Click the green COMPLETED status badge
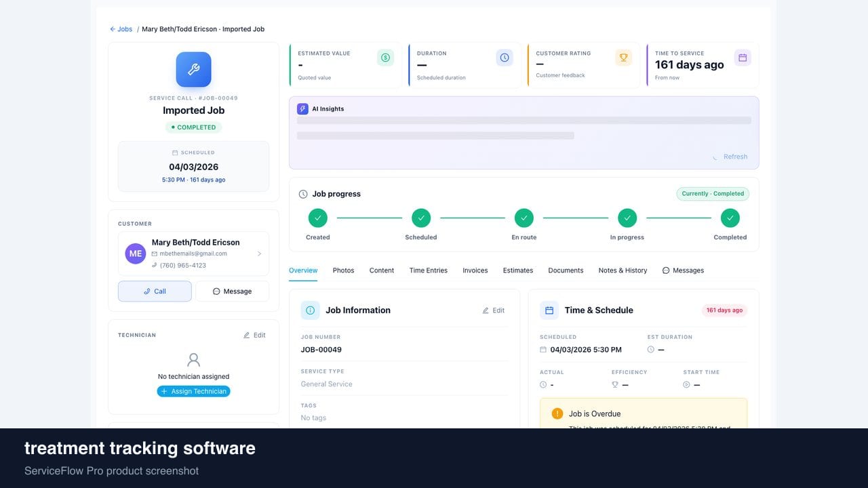 [x=193, y=127]
